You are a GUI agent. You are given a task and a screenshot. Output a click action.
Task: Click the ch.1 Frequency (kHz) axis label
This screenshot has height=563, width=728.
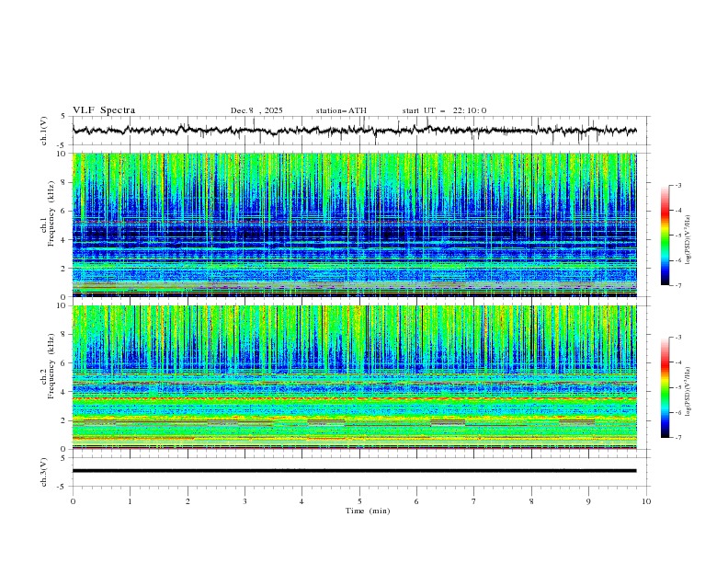(49, 213)
